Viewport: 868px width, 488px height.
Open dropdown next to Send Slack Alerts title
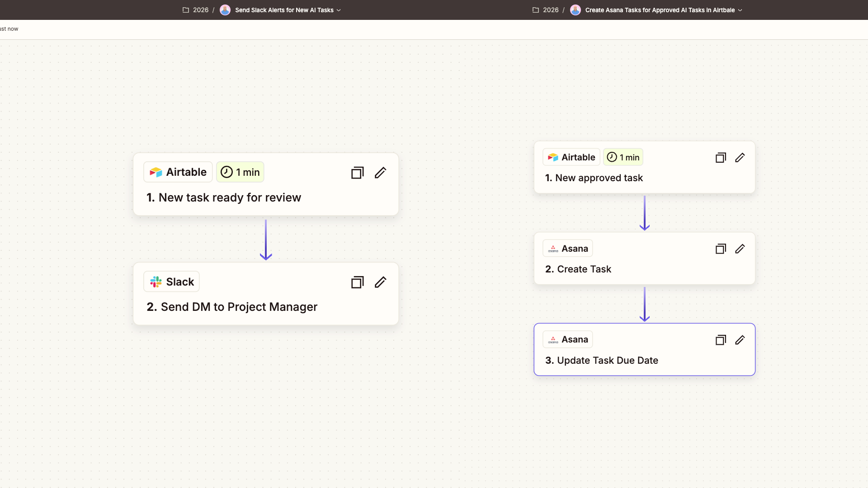339,10
